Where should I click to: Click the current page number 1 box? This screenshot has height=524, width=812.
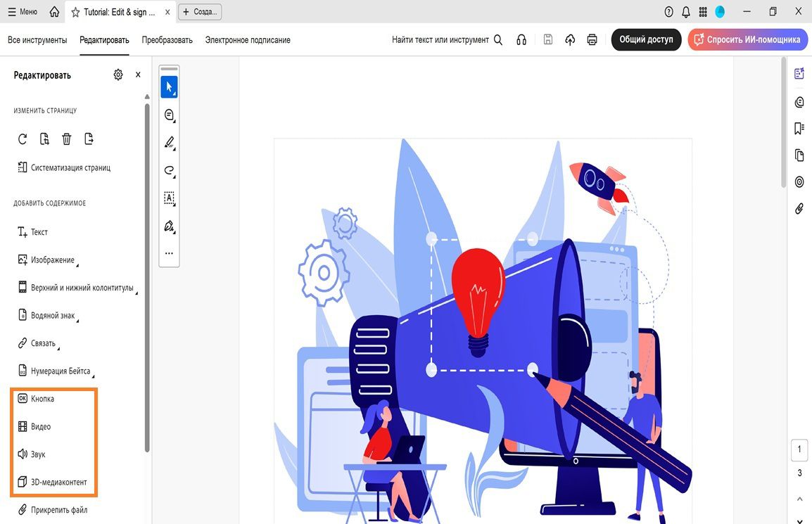pyautogui.click(x=799, y=449)
